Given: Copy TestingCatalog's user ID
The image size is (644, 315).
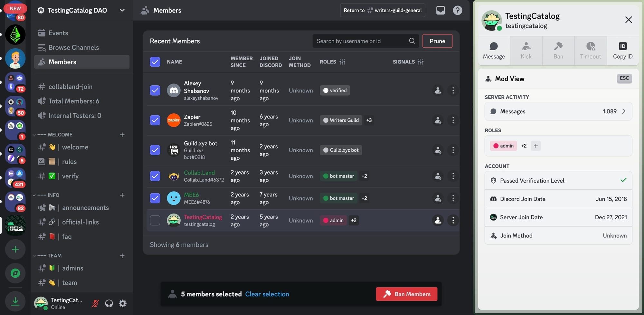Looking at the screenshot, I should [x=622, y=51].
